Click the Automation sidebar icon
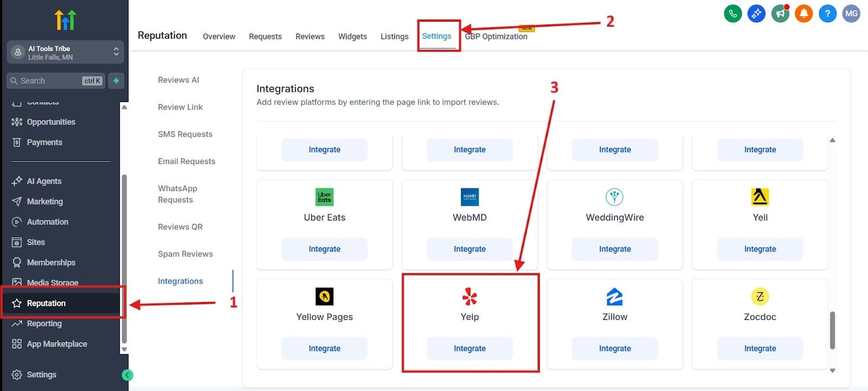Viewport: 868px width, 391px height. tap(17, 222)
